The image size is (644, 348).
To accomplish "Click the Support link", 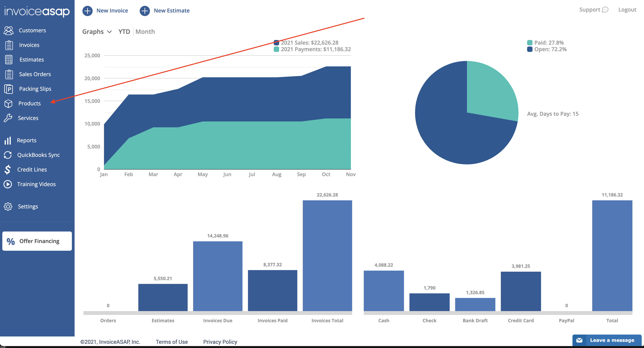I will [x=590, y=10].
